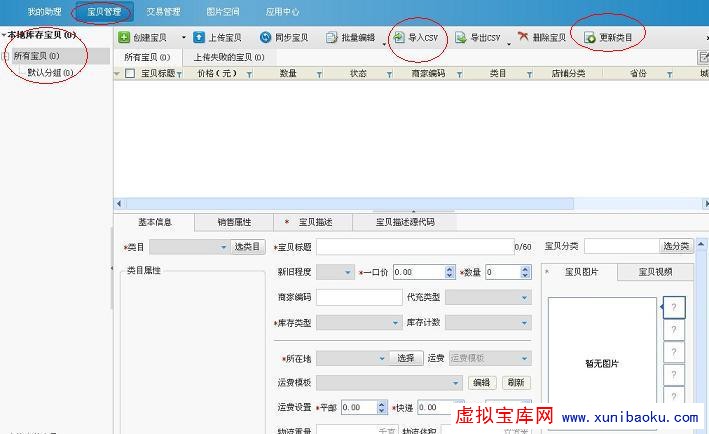The width and height of the screenshot is (709, 434).
Task: Click inside the horizontal scrollbar under item list
Action: pos(400,204)
